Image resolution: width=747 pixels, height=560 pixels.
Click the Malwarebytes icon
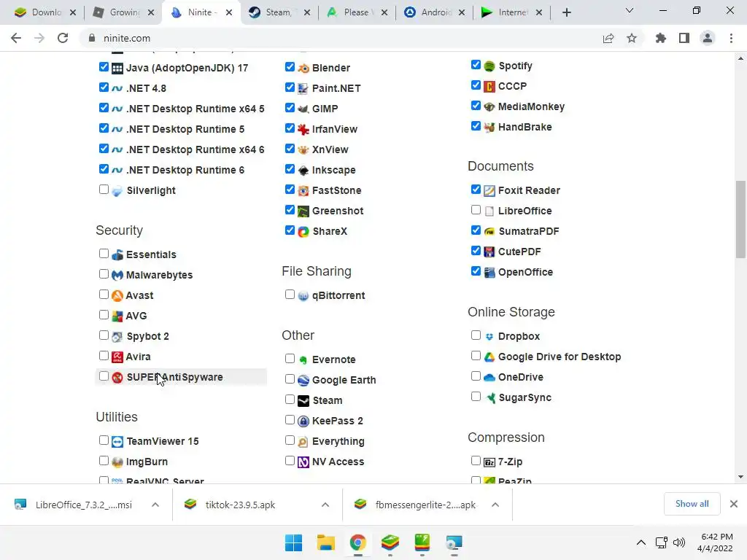point(117,275)
